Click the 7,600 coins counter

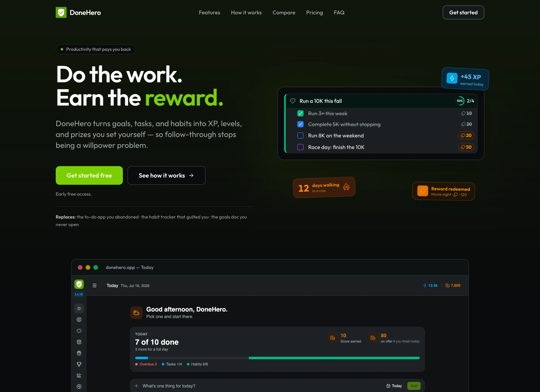(453, 285)
